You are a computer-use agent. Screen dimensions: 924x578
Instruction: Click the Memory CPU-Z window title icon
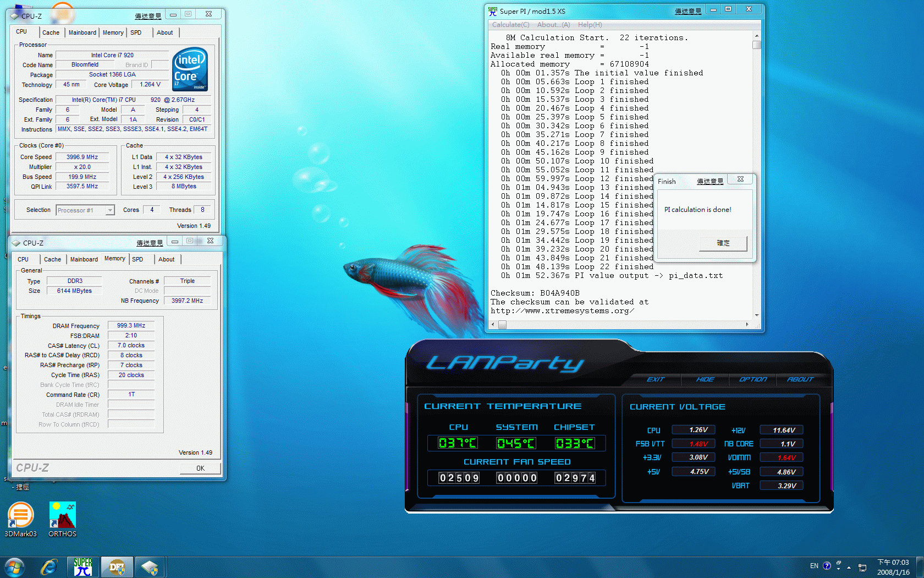tap(16, 243)
